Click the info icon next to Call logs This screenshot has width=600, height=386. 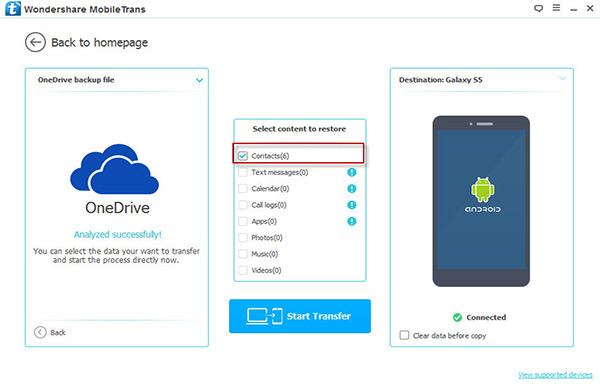tap(352, 205)
